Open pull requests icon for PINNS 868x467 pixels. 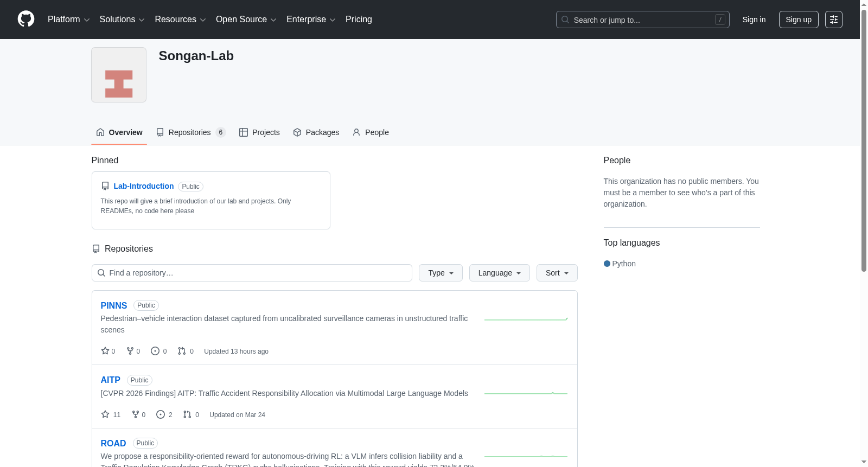click(182, 351)
